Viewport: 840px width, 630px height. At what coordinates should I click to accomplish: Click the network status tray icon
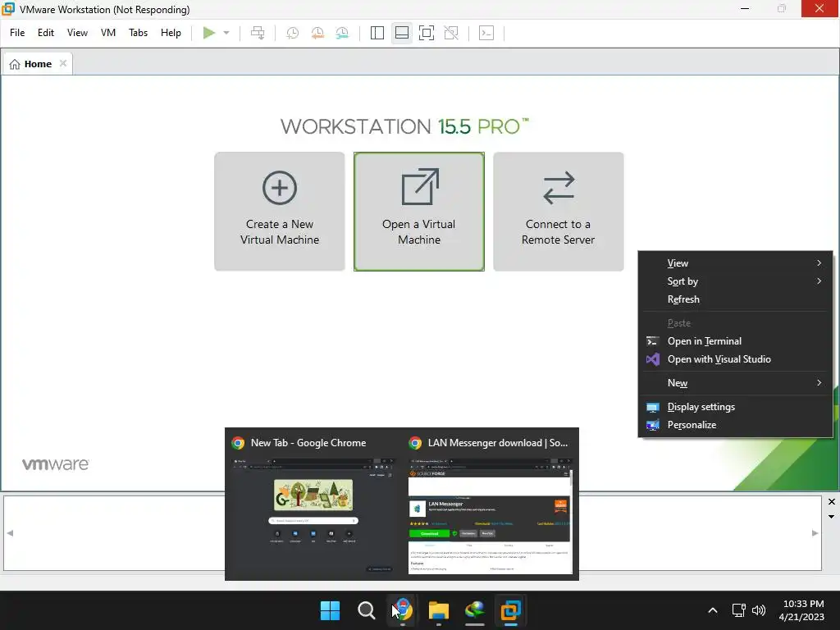(739, 610)
